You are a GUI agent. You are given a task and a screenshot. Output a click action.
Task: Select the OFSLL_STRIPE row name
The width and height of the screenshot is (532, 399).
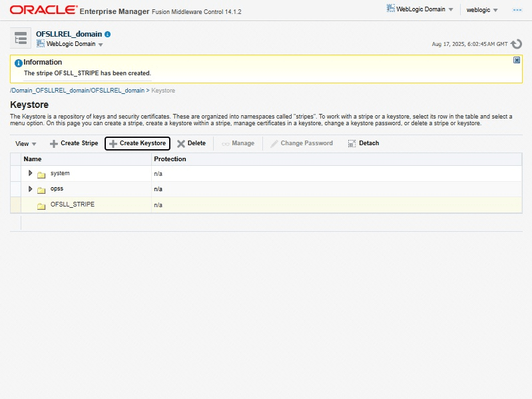click(73, 204)
